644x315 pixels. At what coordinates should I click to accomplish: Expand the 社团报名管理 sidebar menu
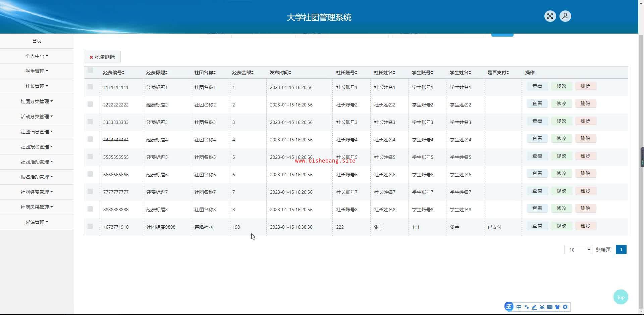[37, 147]
